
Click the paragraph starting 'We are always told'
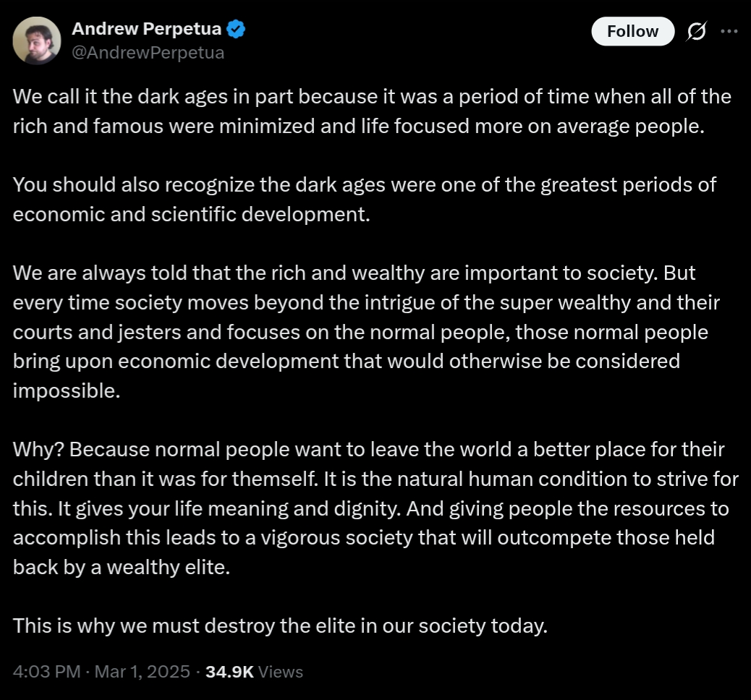pos(366,331)
